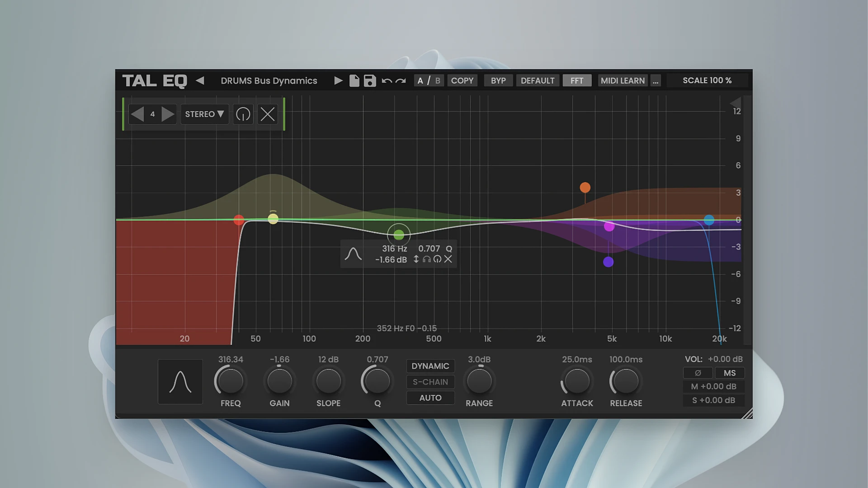Undo the last change
Screen dimensions: 868x488
pos(387,80)
